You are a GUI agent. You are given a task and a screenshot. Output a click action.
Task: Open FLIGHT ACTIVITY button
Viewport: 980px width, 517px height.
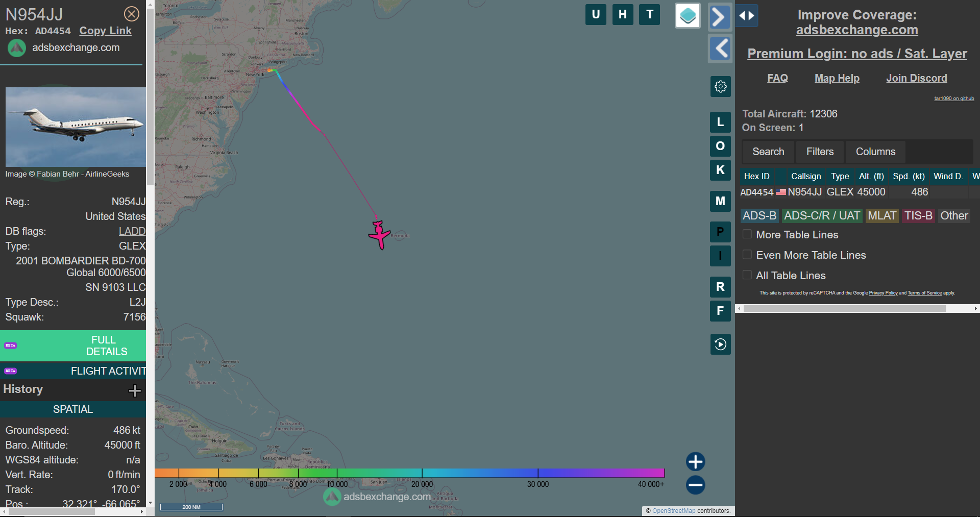pyautogui.click(x=73, y=371)
